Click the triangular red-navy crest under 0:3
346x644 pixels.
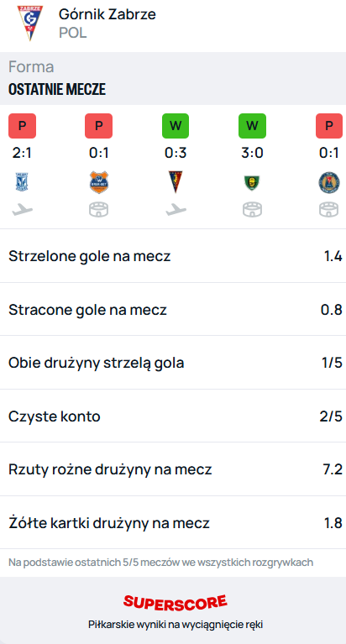point(176,182)
